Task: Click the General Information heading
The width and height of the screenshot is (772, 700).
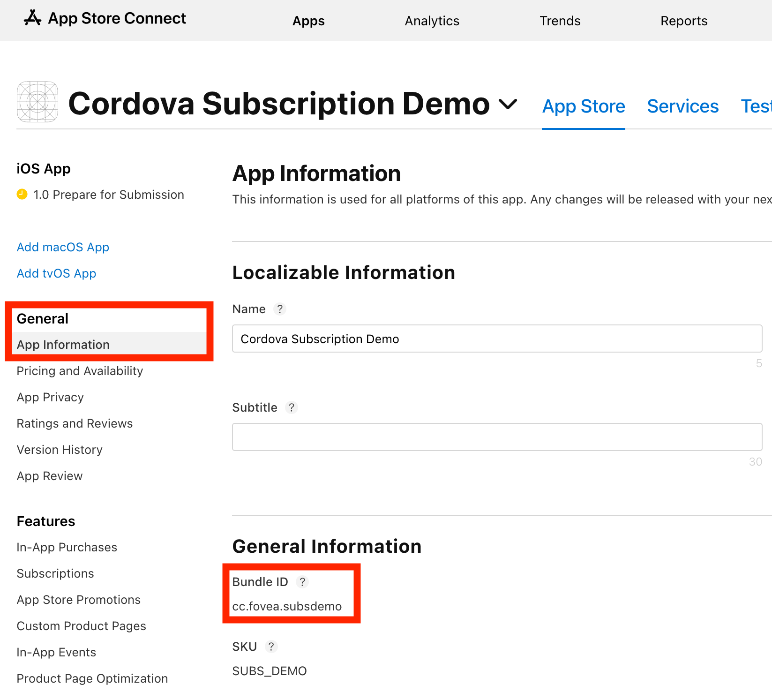Action: click(327, 547)
